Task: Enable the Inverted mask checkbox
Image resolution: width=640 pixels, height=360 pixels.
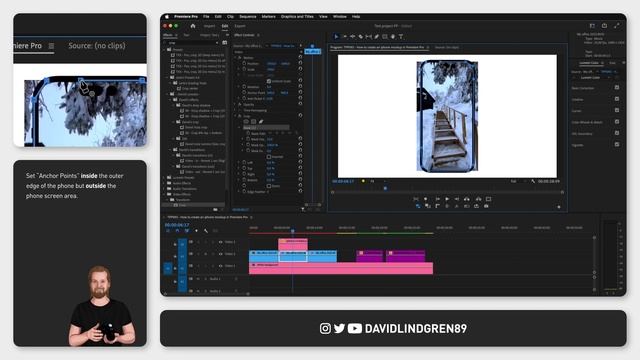Action: pyautogui.click(x=269, y=157)
